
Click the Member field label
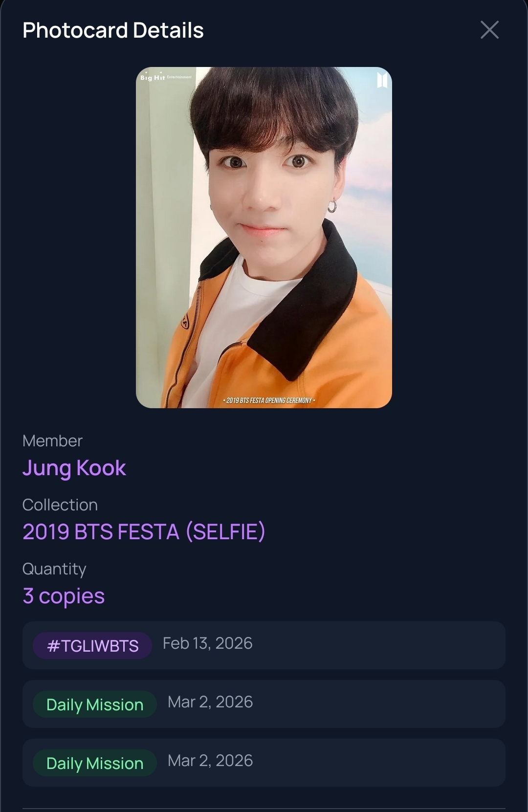(x=52, y=441)
